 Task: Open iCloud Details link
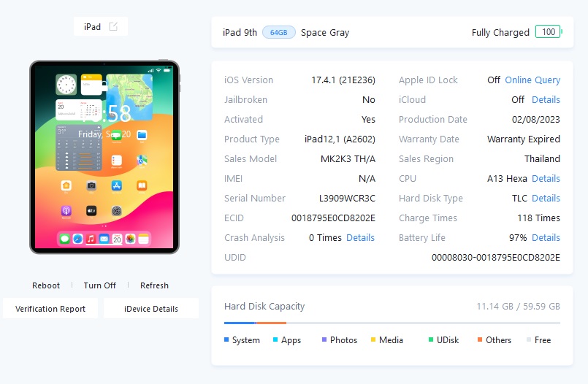(x=546, y=100)
